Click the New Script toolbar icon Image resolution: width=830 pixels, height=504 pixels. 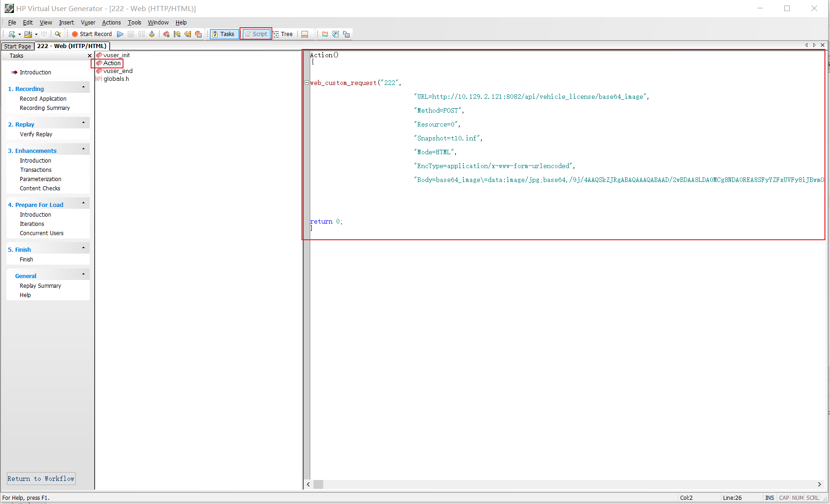(12, 34)
